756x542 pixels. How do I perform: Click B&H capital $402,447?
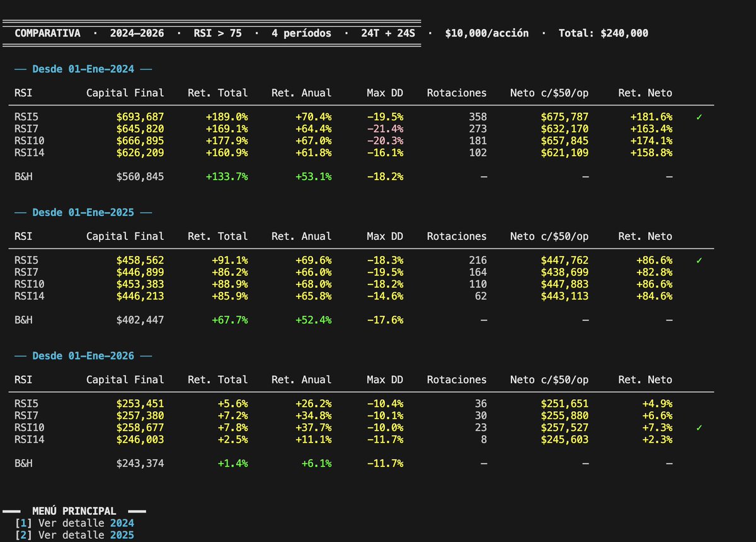coord(140,320)
